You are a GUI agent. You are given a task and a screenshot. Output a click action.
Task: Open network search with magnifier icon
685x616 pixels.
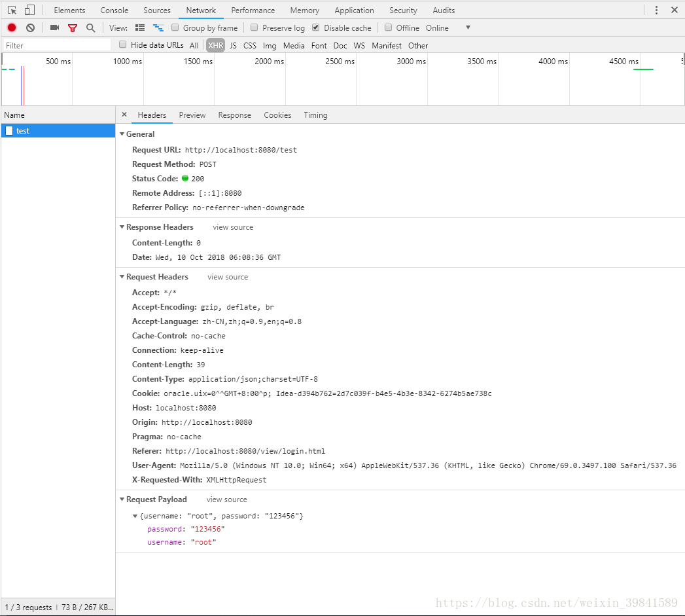pyautogui.click(x=90, y=28)
